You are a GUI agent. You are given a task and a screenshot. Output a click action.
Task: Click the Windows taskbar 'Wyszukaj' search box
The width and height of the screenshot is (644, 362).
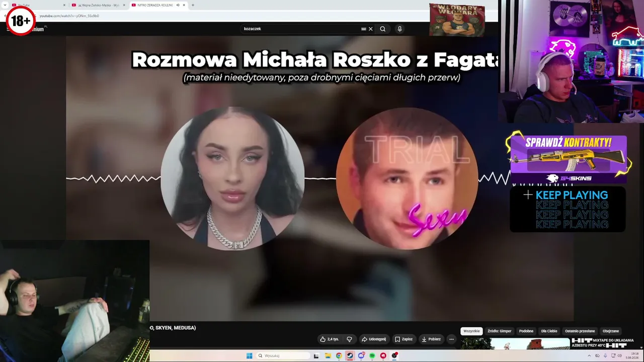pyautogui.click(x=283, y=355)
